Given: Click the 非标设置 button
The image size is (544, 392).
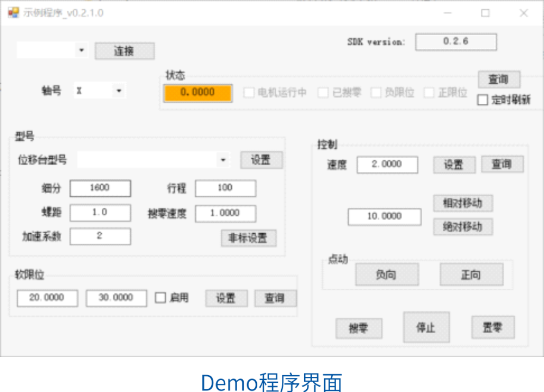Looking at the screenshot, I should (x=249, y=238).
